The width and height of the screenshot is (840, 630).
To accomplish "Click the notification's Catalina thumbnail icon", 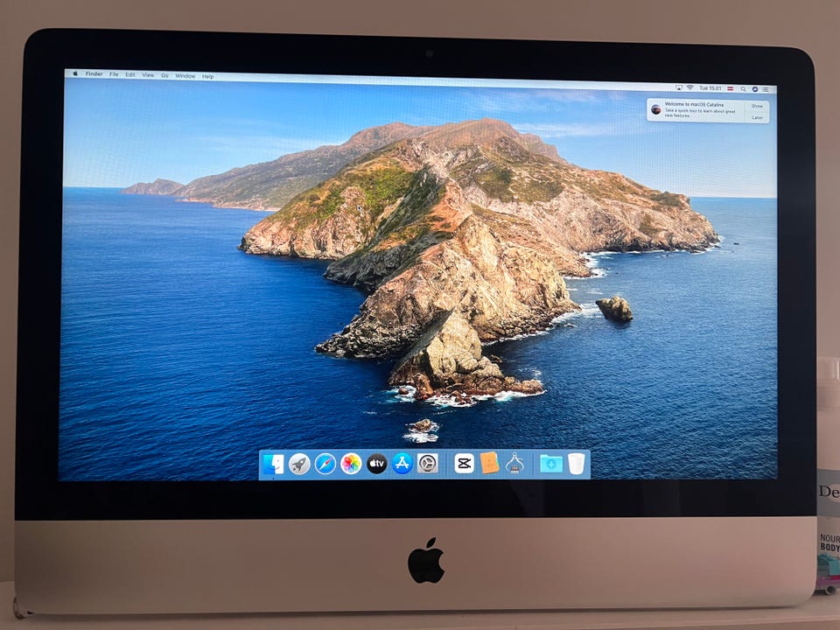I will pyautogui.click(x=655, y=110).
